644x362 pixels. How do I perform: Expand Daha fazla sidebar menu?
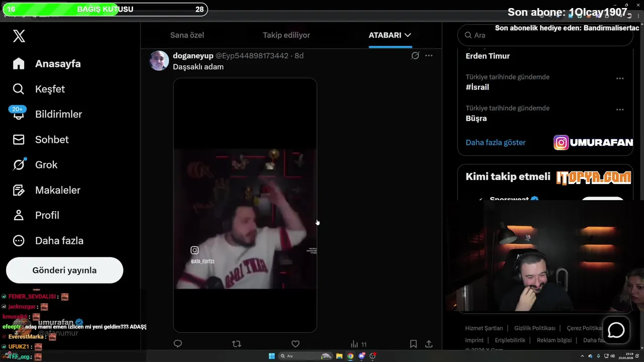48,240
